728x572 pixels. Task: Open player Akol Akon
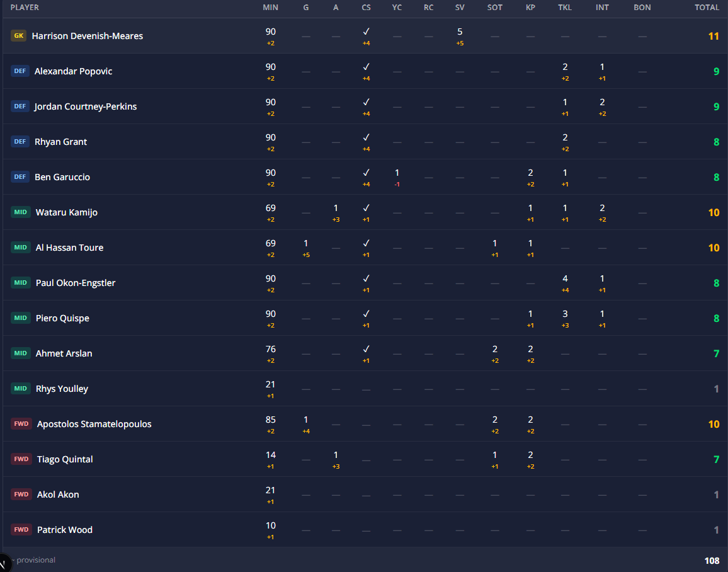(x=58, y=495)
